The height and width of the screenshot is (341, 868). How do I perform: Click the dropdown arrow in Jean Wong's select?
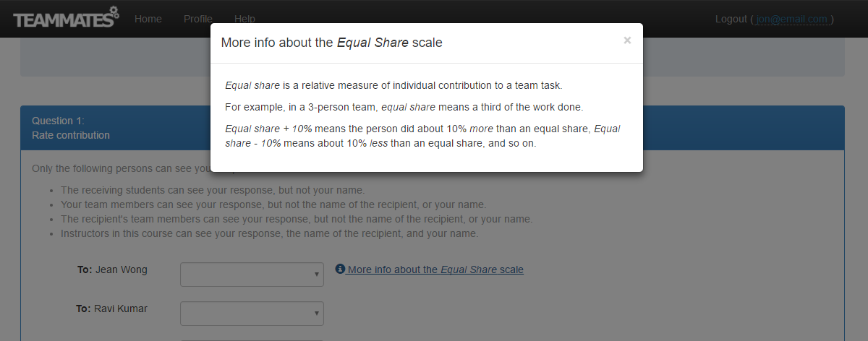(x=317, y=275)
